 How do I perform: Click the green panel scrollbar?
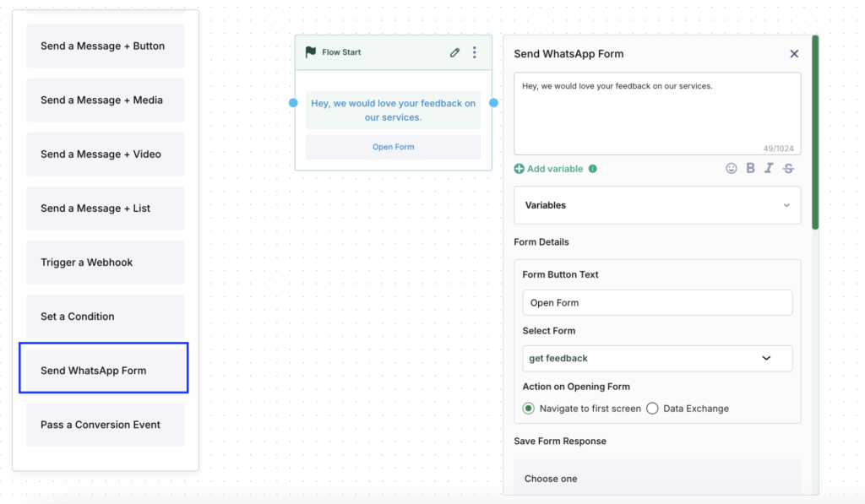(x=815, y=133)
